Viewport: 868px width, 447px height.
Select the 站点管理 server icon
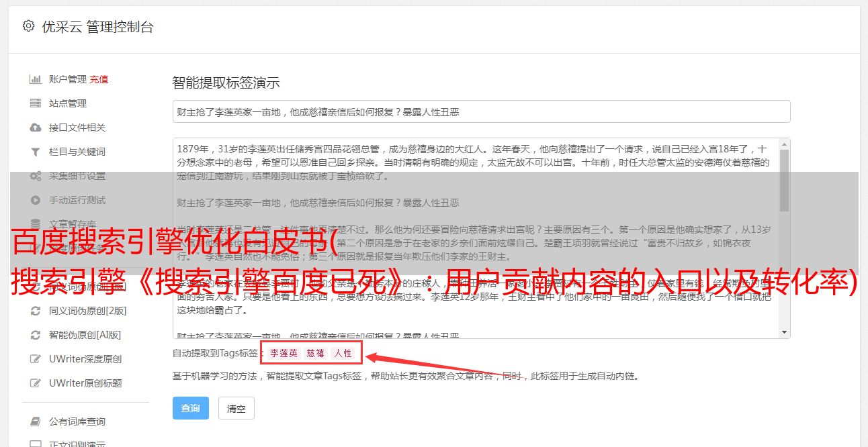coord(36,103)
